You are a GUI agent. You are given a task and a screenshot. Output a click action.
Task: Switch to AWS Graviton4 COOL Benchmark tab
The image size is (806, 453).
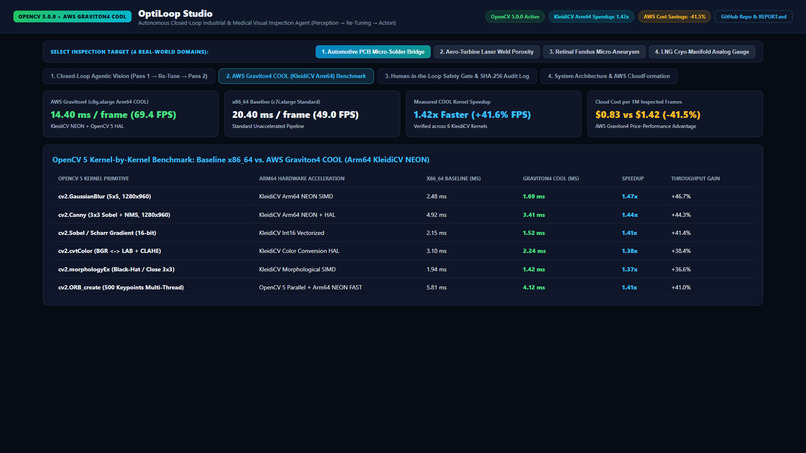[296, 76]
